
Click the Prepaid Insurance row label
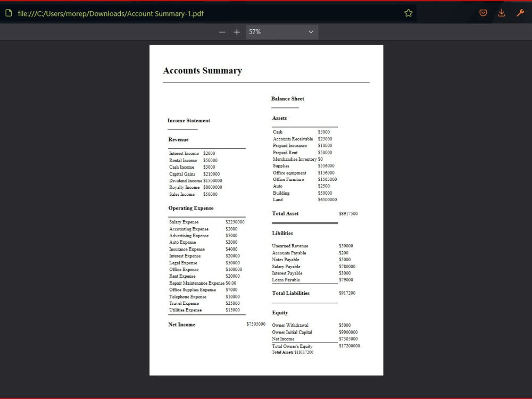(x=290, y=146)
